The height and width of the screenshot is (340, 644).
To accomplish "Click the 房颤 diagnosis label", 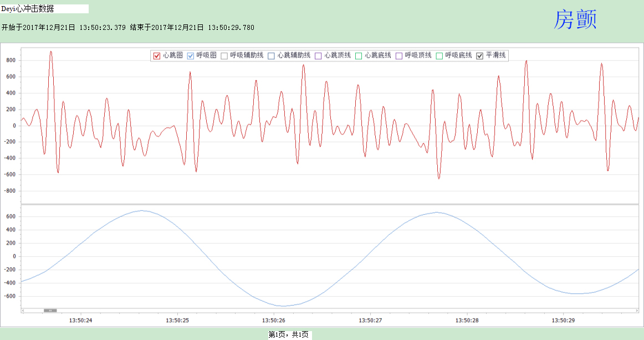I will [575, 20].
